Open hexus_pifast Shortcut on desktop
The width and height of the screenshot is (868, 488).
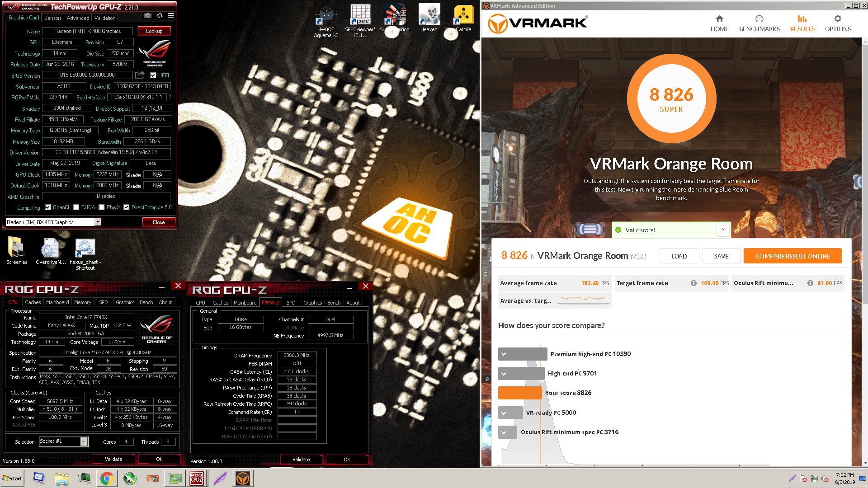(x=85, y=254)
